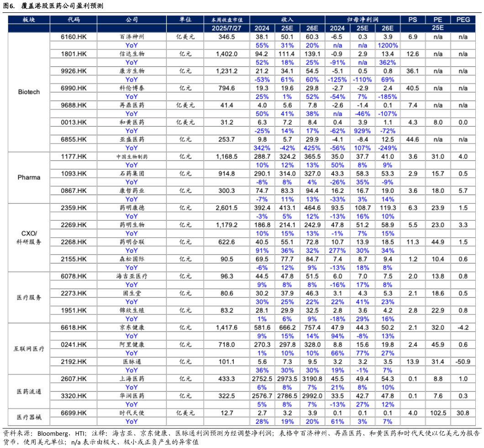This screenshot has width=484, height=448.
Task: Select revenue value 3190.8
Action: 312,379
